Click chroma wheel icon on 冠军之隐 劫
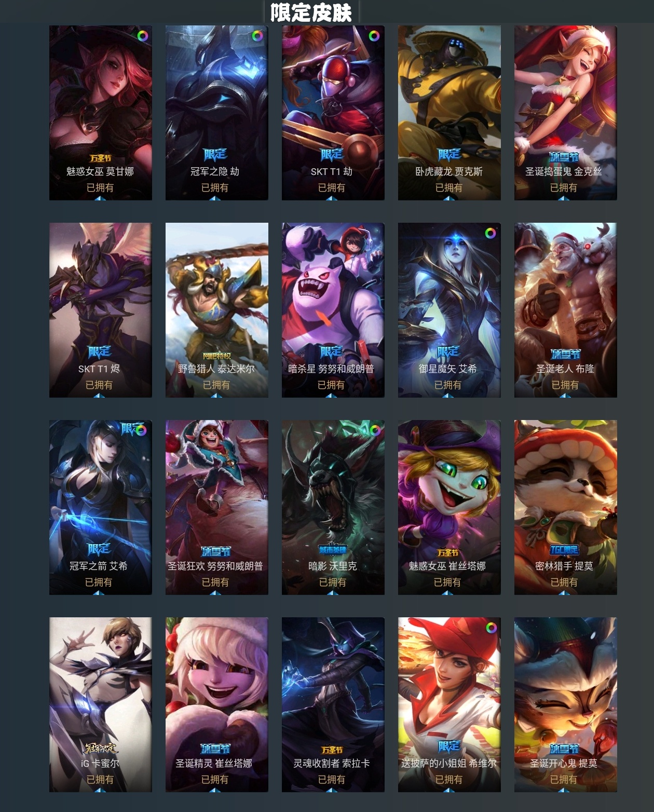The image size is (654, 812). (257, 36)
